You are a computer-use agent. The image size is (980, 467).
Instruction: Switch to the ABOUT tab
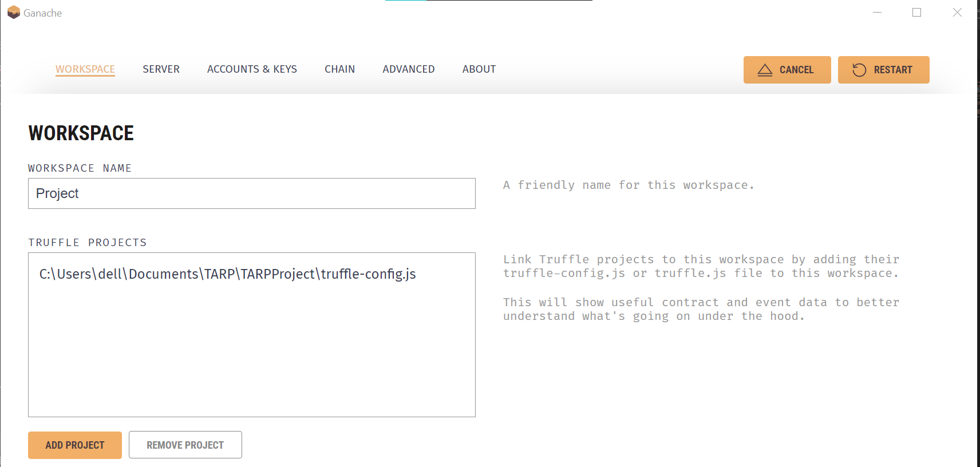[479, 69]
